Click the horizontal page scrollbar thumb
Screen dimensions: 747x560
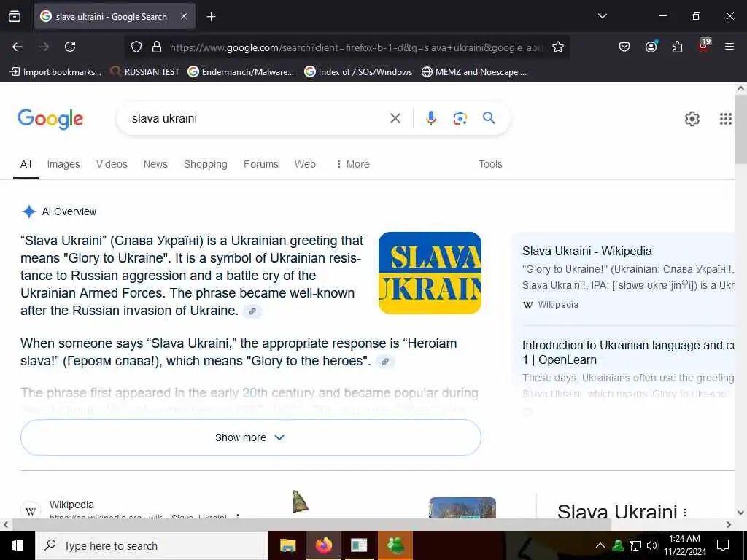tap(311, 525)
